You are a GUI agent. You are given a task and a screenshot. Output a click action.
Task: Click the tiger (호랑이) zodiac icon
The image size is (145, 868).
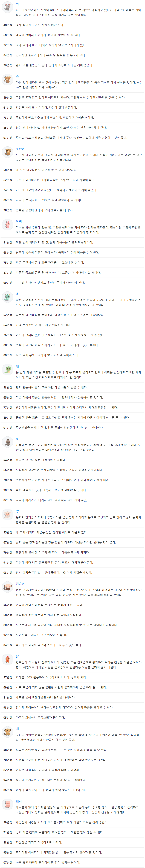click(x=7, y=152)
